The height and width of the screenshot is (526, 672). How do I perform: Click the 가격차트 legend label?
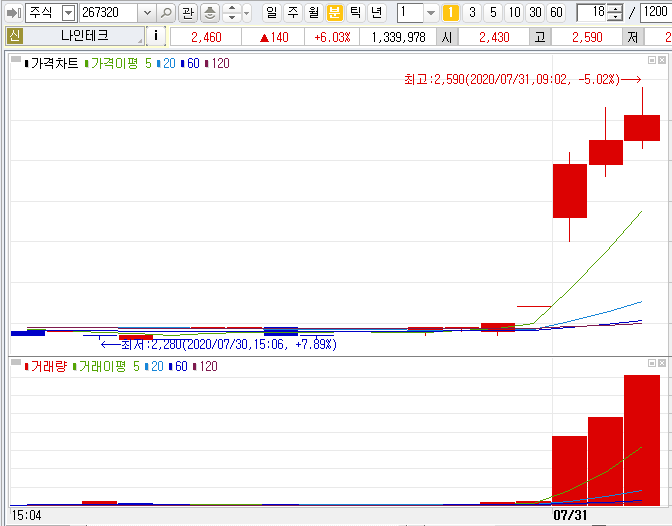(51, 63)
